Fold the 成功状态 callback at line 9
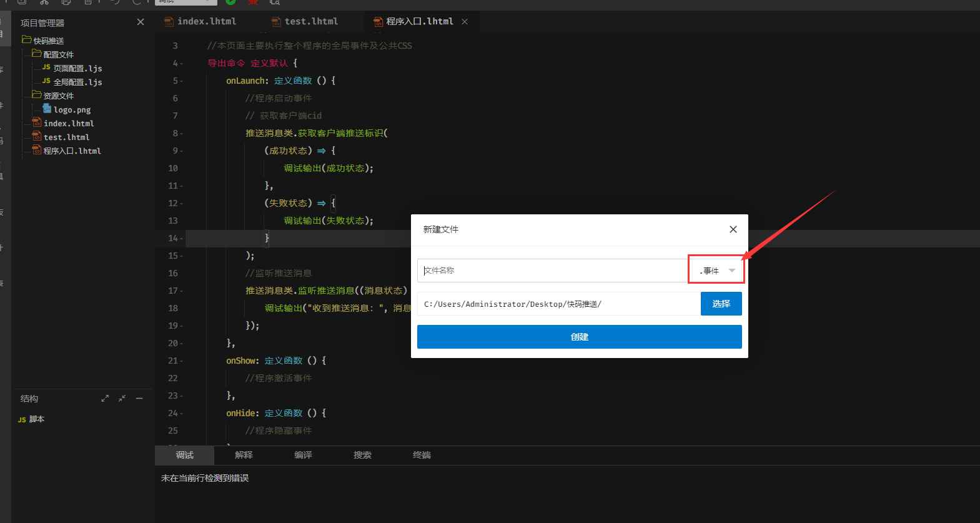Viewport: 980px width, 523px height. coord(181,151)
